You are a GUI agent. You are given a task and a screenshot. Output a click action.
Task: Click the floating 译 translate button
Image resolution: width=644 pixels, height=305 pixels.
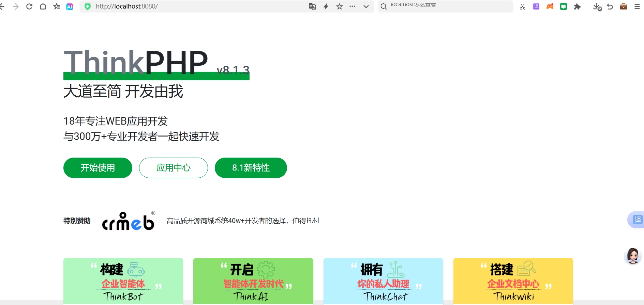tap(637, 220)
